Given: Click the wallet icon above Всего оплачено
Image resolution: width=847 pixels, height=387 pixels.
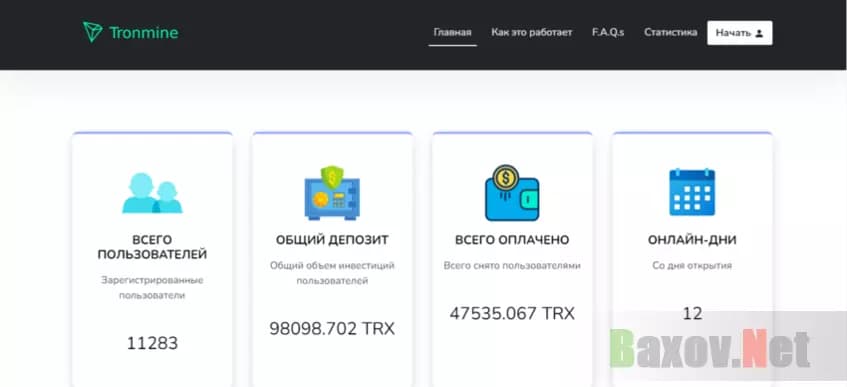Looking at the screenshot, I should [x=512, y=193].
